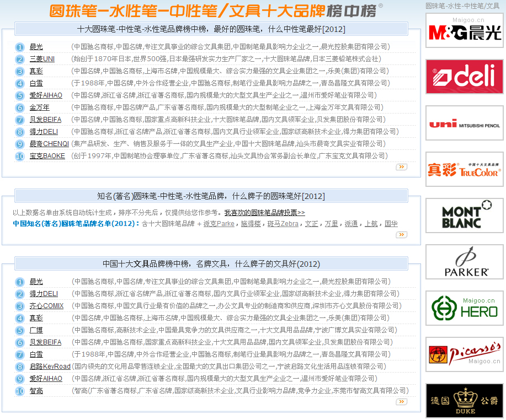This screenshot has width=506, height=420.
Task: Click the Parker logo thumbnail
Action: click(x=465, y=262)
